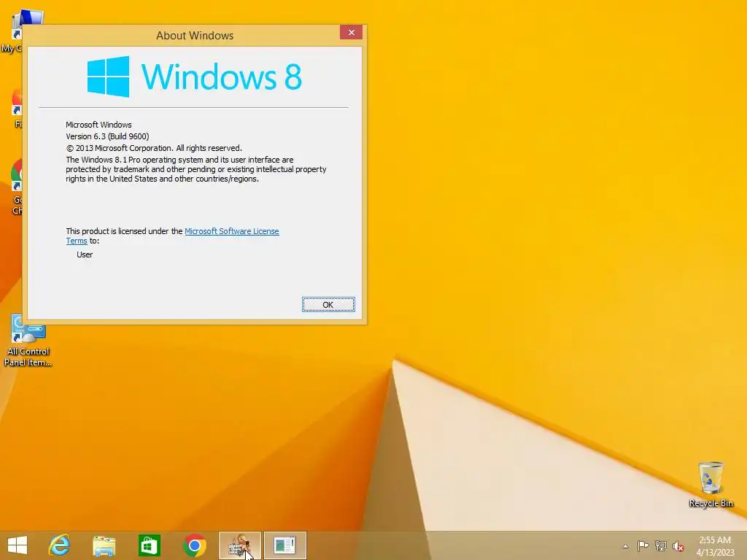Click the muted volume tray icon
747x560 pixels.
pyautogui.click(x=678, y=546)
